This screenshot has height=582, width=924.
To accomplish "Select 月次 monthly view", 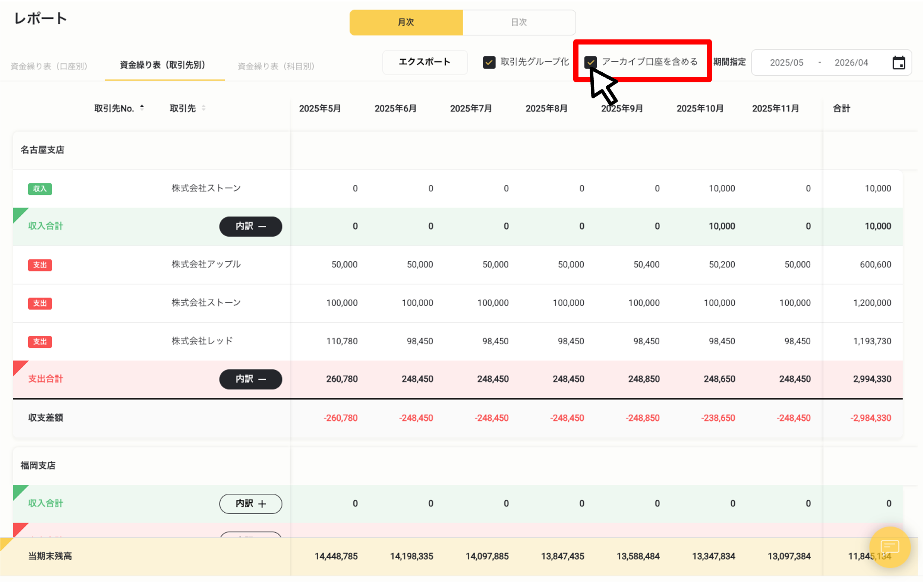I will tap(406, 22).
